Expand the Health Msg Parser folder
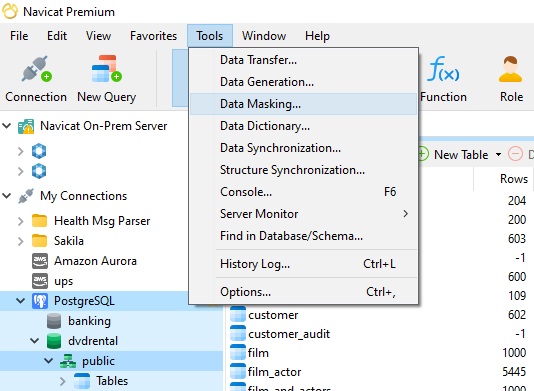The width and height of the screenshot is (534, 391). pyautogui.click(x=20, y=221)
